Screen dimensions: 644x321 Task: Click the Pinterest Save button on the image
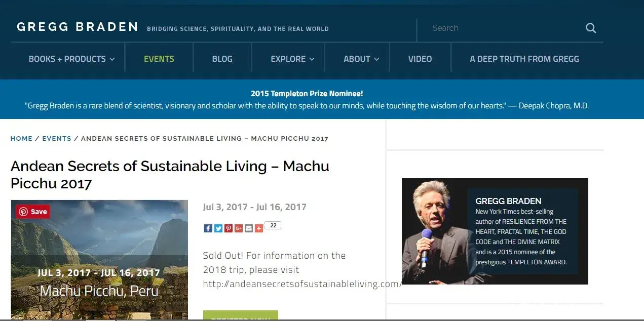click(33, 212)
